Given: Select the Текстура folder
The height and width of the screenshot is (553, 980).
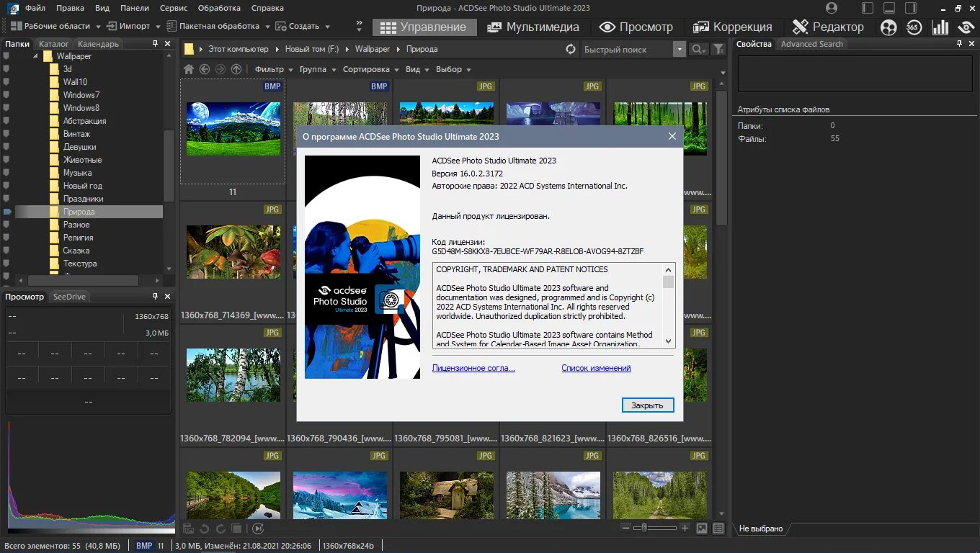Looking at the screenshot, I should (80, 264).
